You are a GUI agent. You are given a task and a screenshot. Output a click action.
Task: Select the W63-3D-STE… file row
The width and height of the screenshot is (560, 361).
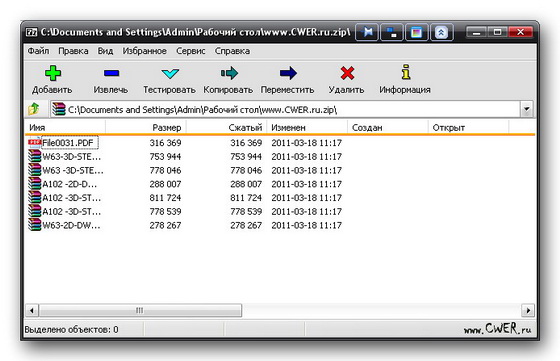[x=71, y=156]
